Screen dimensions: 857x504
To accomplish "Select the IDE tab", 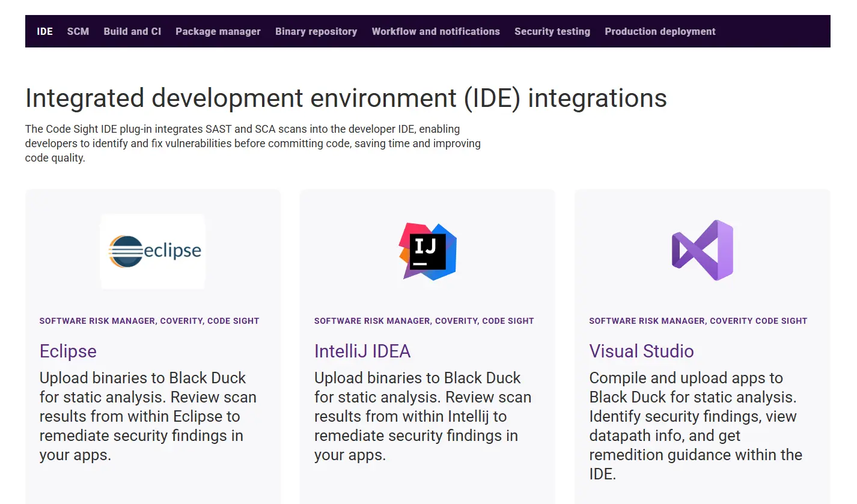I will pyautogui.click(x=45, y=31).
